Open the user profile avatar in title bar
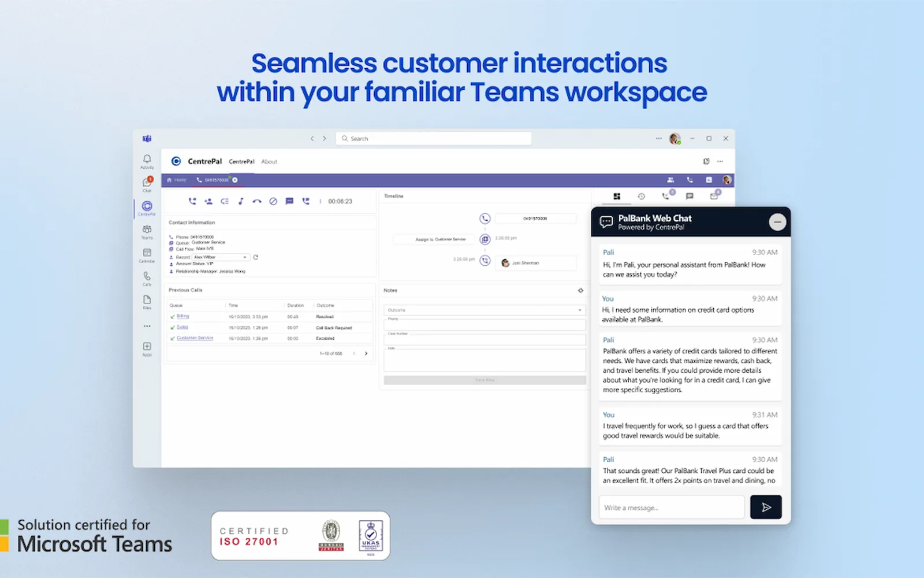Viewport: 924px width, 578px height. [675, 139]
